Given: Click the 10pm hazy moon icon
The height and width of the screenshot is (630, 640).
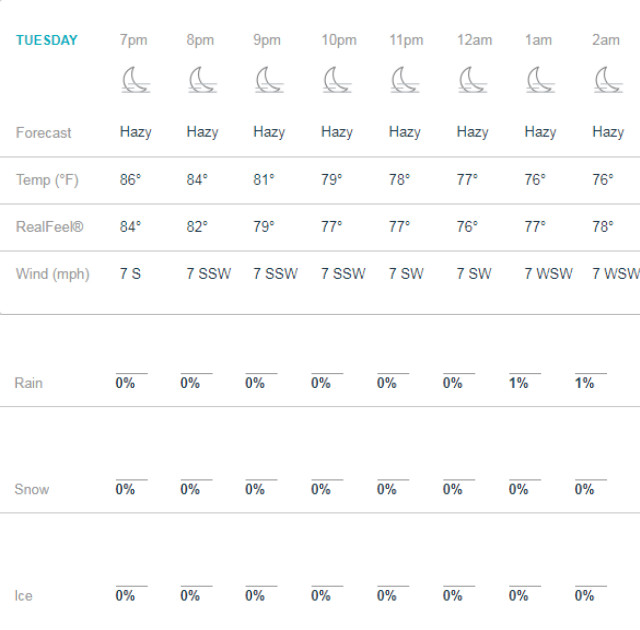Looking at the screenshot, I should pyautogui.click(x=337, y=80).
